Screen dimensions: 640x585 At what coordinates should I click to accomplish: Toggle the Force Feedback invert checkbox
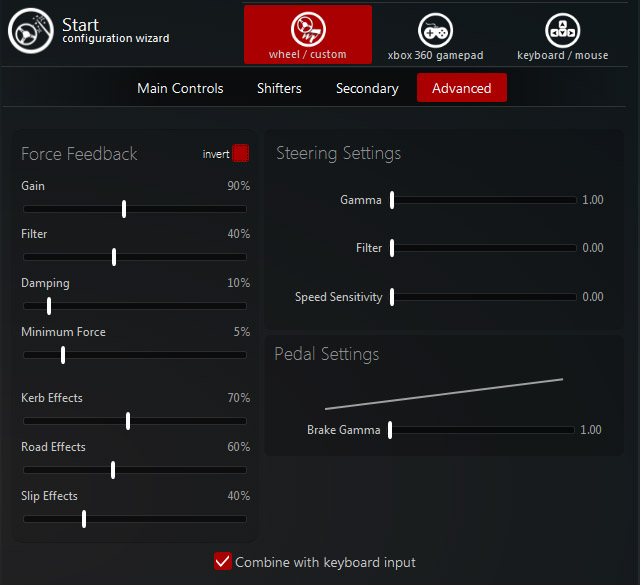tap(240, 153)
